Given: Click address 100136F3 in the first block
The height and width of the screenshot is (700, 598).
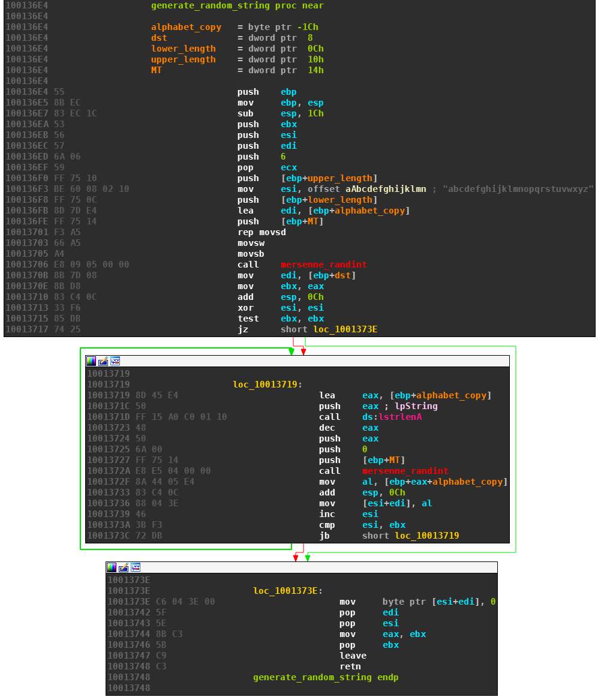Looking at the screenshot, I should 27,189.
